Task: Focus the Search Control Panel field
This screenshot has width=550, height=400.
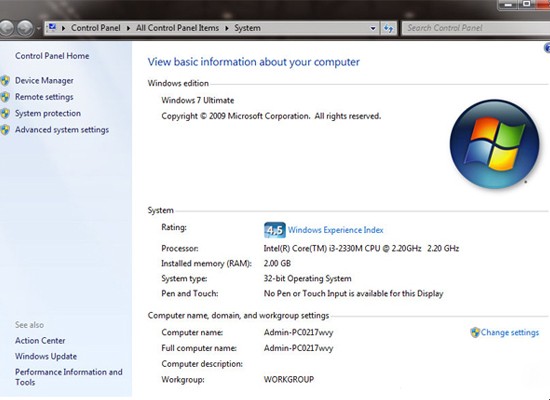Action: 476,28
